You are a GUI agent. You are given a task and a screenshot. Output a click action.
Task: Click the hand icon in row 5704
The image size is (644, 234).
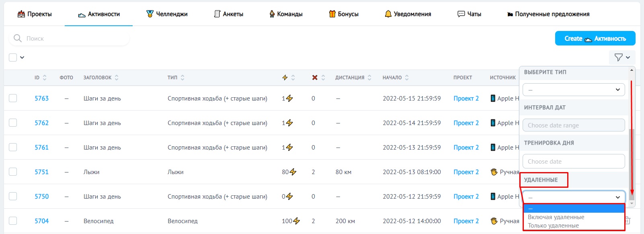click(x=494, y=221)
